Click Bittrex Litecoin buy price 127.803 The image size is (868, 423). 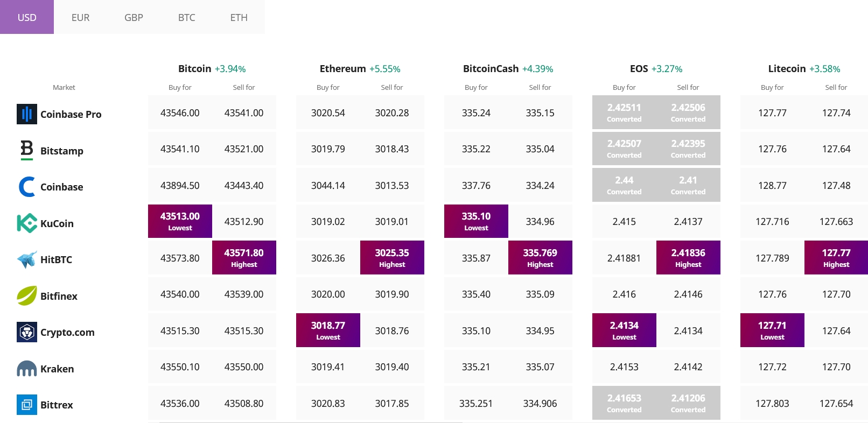tap(772, 404)
